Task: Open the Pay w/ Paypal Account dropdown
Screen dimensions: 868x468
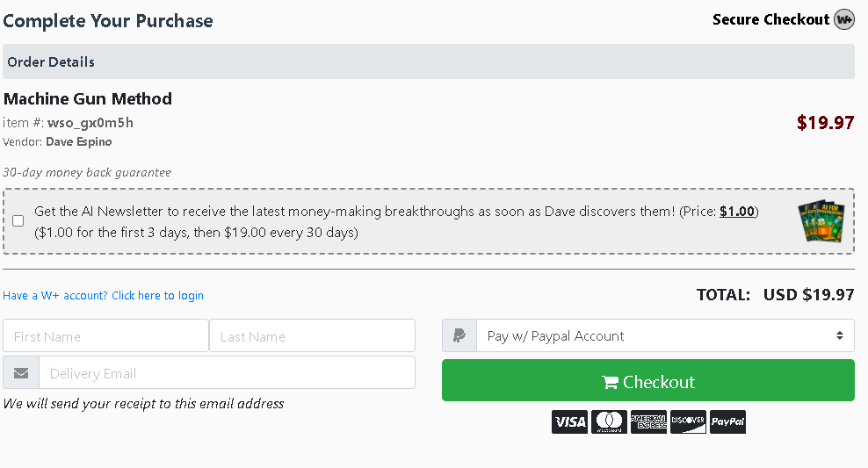Action: pos(664,335)
